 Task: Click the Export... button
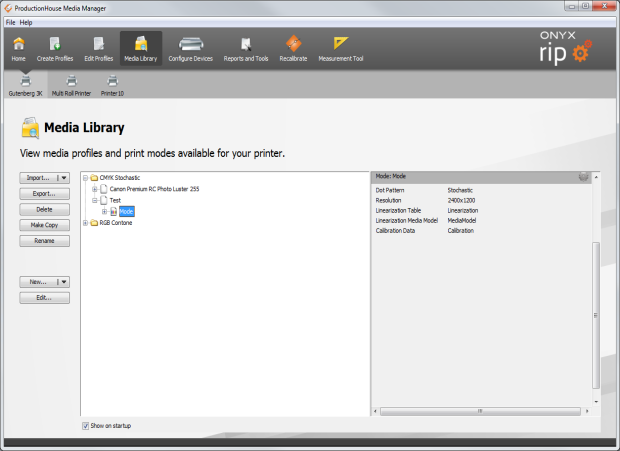[x=45, y=194]
